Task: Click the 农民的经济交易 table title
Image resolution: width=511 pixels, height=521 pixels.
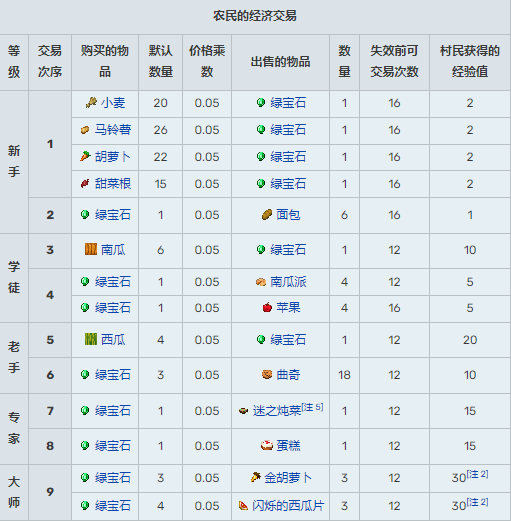Action: 255,16
